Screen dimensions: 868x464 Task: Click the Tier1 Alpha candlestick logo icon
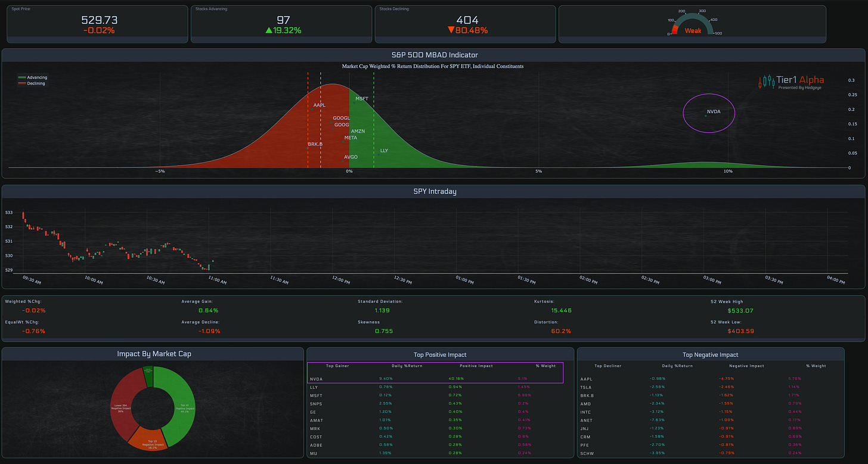(766, 82)
